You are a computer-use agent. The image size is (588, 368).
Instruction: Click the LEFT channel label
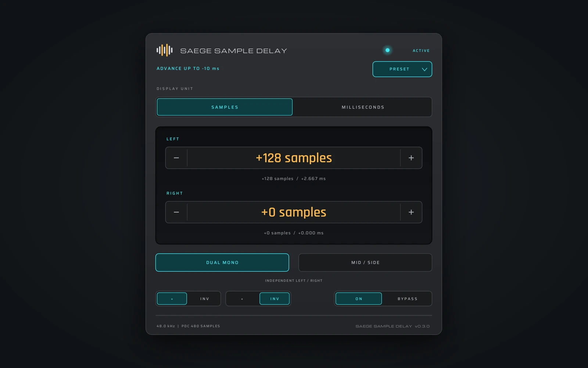click(x=173, y=139)
